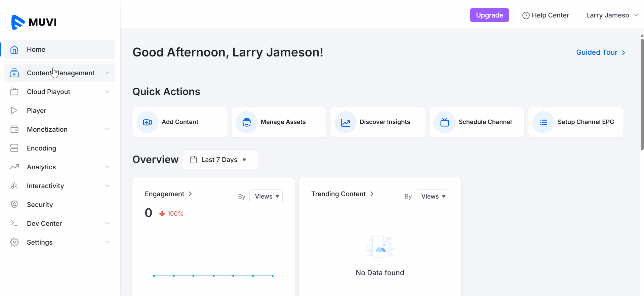The width and height of the screenshot is (644, 296).
Task: Expand the Larry Jameso account menu
Action: [611, 15]
